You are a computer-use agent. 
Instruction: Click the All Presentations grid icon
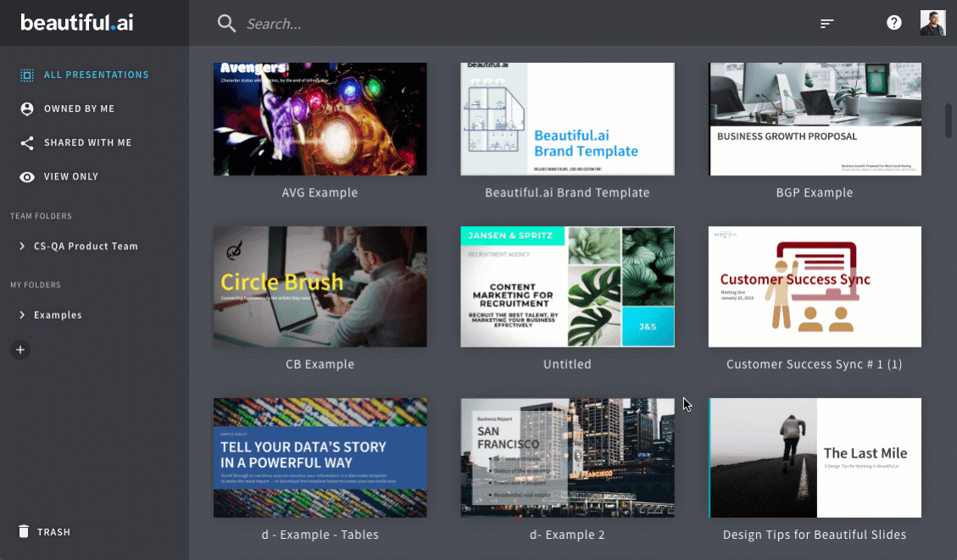27,75
